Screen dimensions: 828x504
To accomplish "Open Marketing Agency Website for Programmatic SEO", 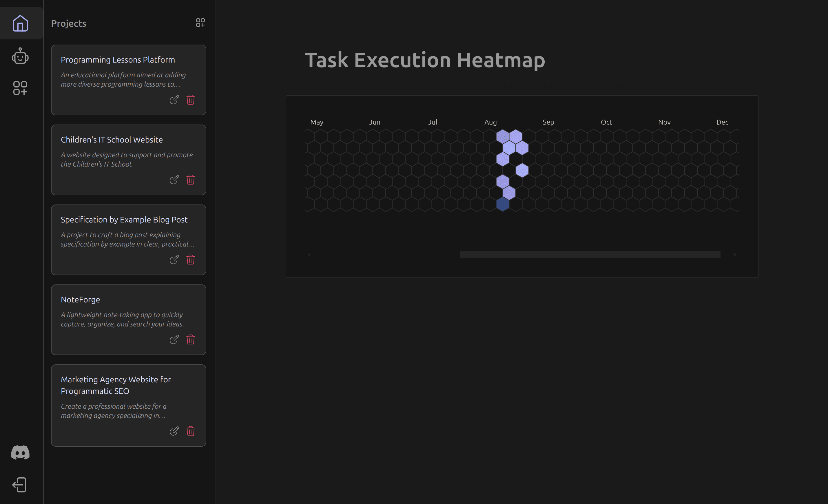I will pyautogui.click(x=116, y=385).
